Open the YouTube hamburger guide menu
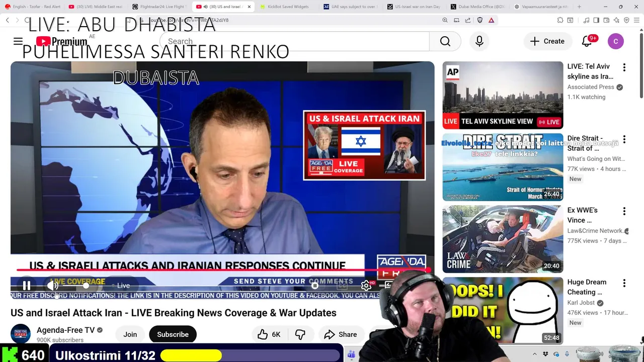The height and width of the screenshot is (362, 644). (x=18, y=41)
